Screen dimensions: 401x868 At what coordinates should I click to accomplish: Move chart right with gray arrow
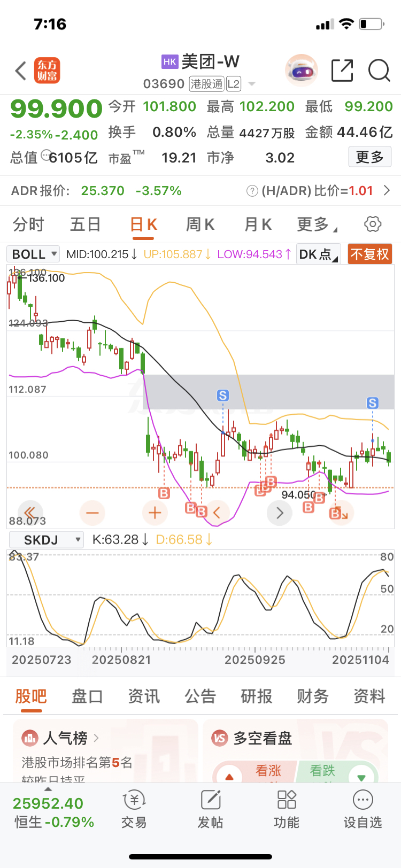(x=280, y=513)
